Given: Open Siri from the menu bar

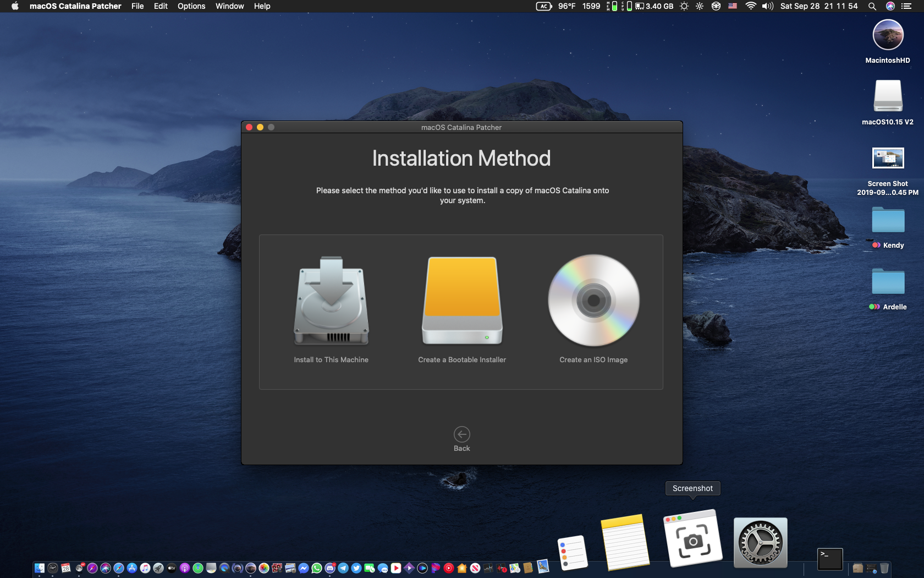Looking at the screenshot, I should click(x=890, y=6).
